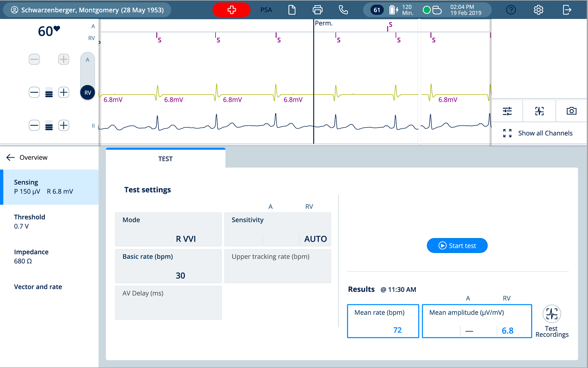Open Upper tracking rate field
The image size is (588, 368).
(x=277, y=266)
